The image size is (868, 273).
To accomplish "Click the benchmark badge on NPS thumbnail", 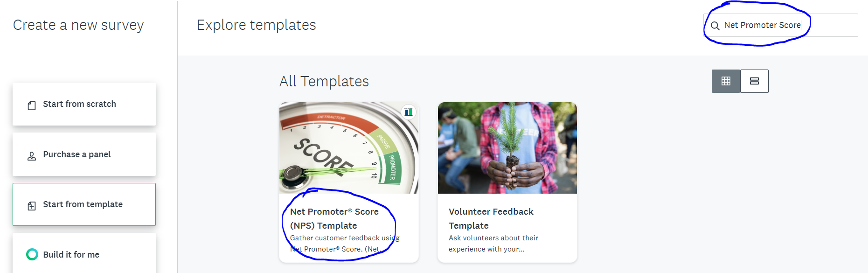I will 409,112.
